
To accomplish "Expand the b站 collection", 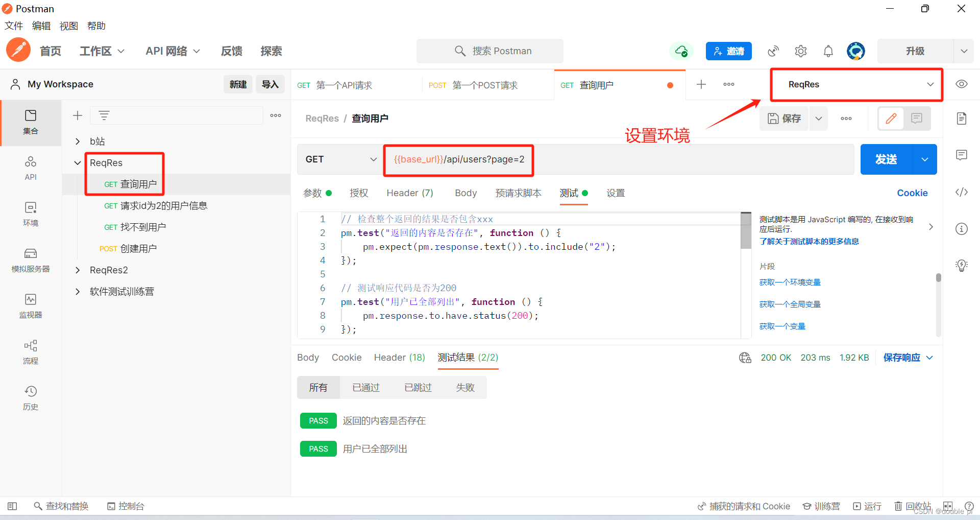I will pyautogui.click(x=78, y=141).
